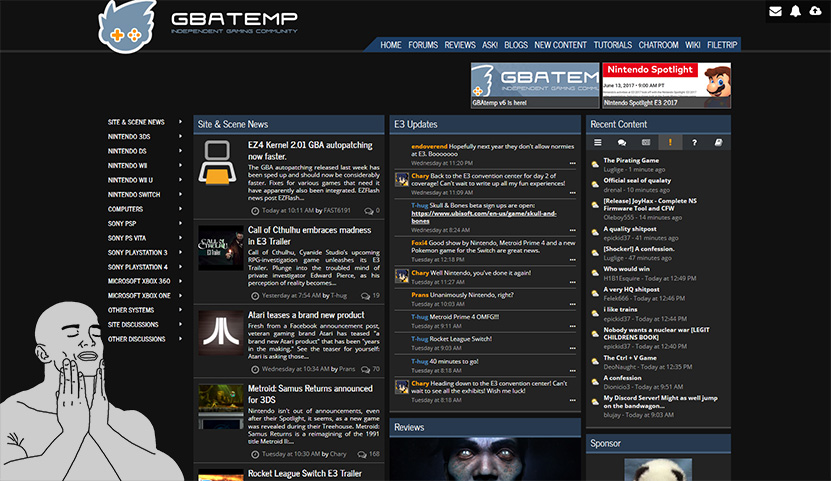Open 'My Discord Server!' recent thread
Image resolution: width=831 pixels, height=481 pixels.
coord(660,402)
